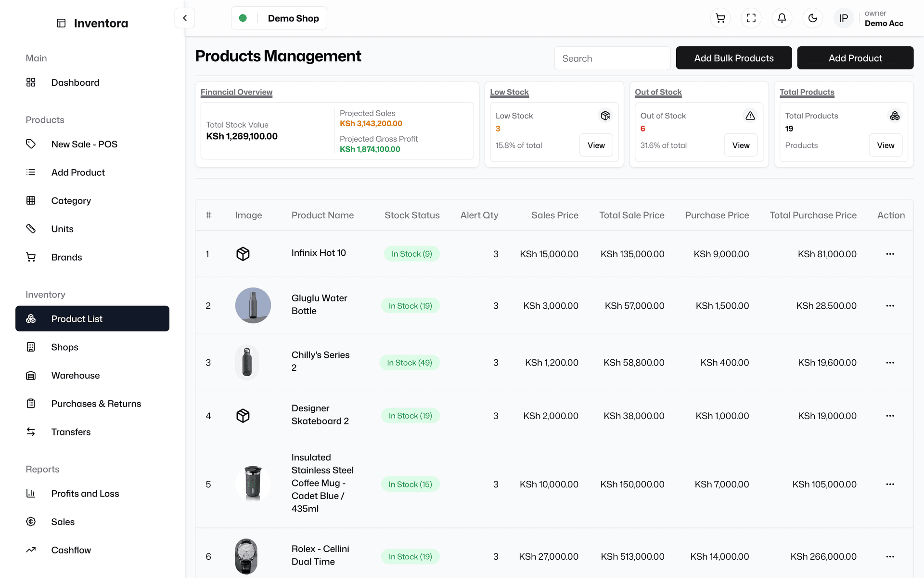
Task: Click the Sales coin icon
Action: [31, 522]
